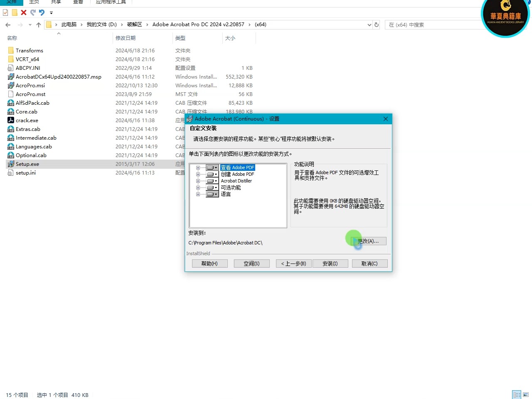The image size is (532, 399).
Task: Cancel setup with the 取消(C) button
Action: point(369,264)
